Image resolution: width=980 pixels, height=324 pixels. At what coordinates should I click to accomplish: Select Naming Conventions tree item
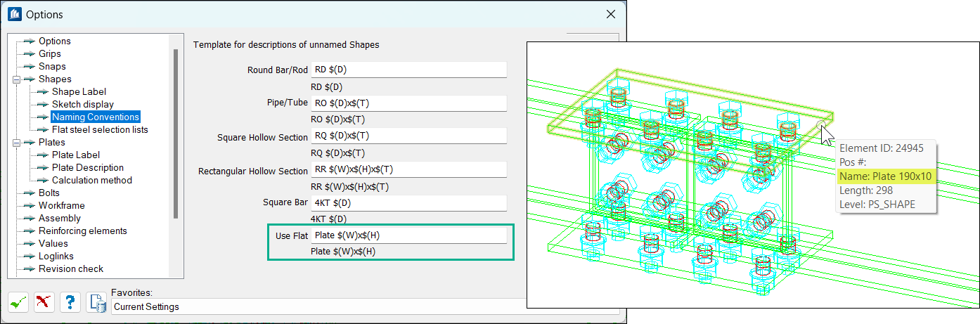pos(96,117)
